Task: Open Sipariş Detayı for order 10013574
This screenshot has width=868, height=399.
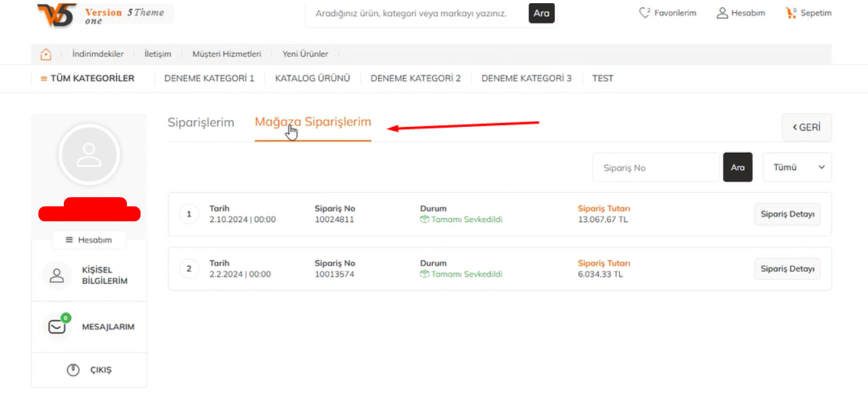Action: pyautogui.click(x=787, y=269)
